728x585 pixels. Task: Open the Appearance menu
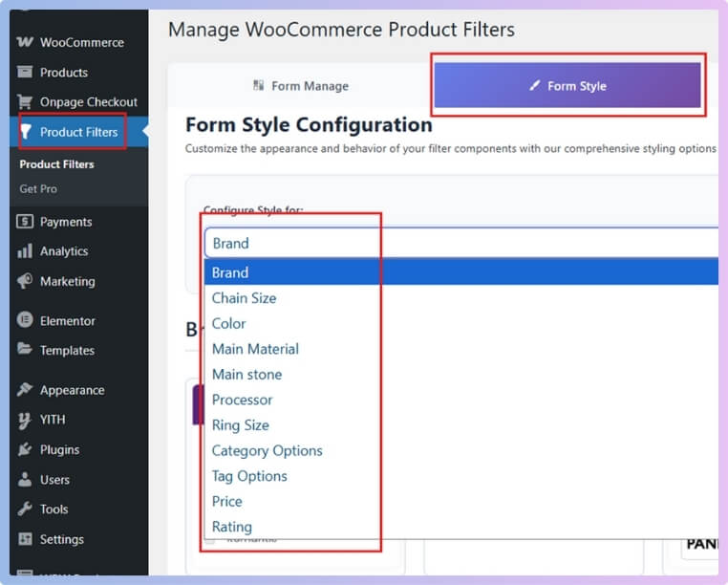(x=79, y=390)
